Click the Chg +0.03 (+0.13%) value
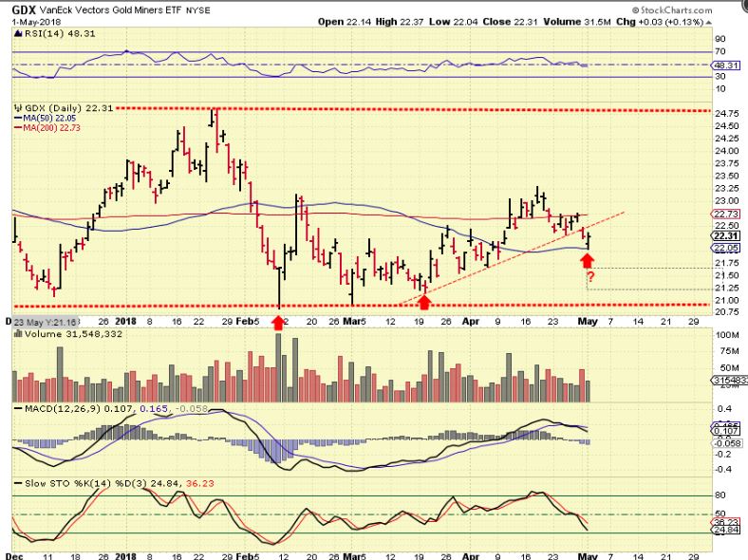Image resolution: width=748 pixels, height=560 pixels. (x=660, y=22)
